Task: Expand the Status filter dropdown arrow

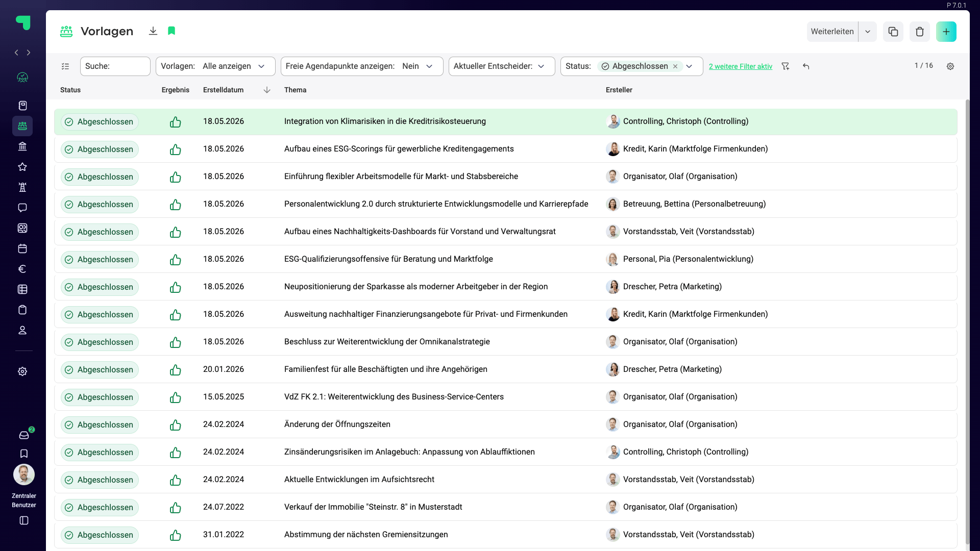Action: point(690,66)
